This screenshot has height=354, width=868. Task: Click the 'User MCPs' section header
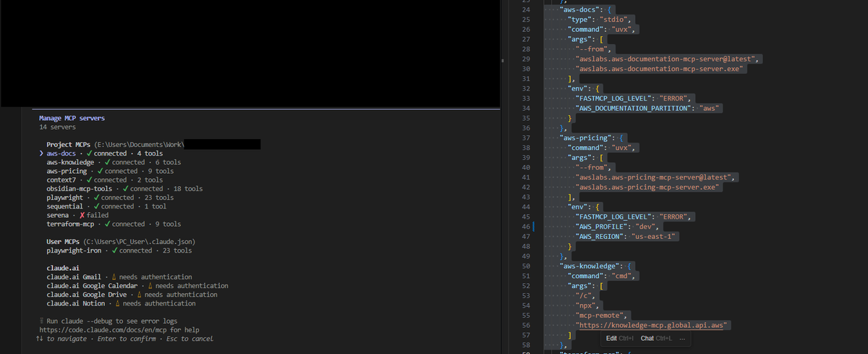coord(64,241)
